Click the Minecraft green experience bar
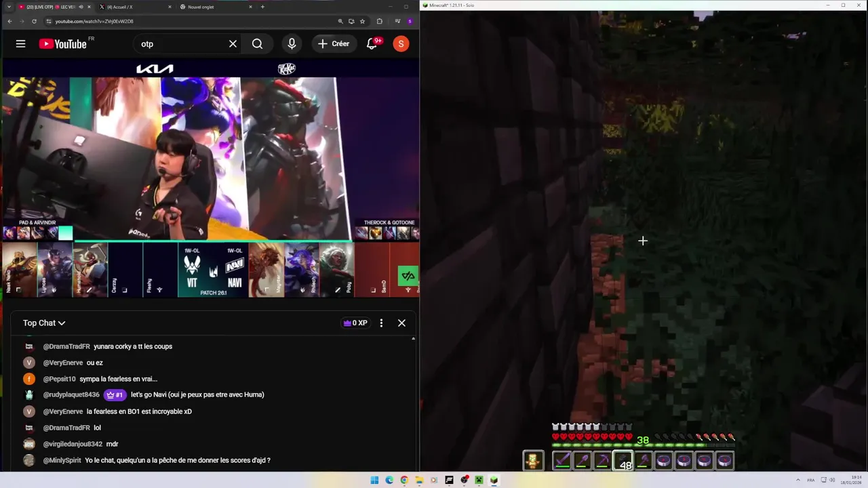The height and width of the screenshot is (488, 868). 643,445
